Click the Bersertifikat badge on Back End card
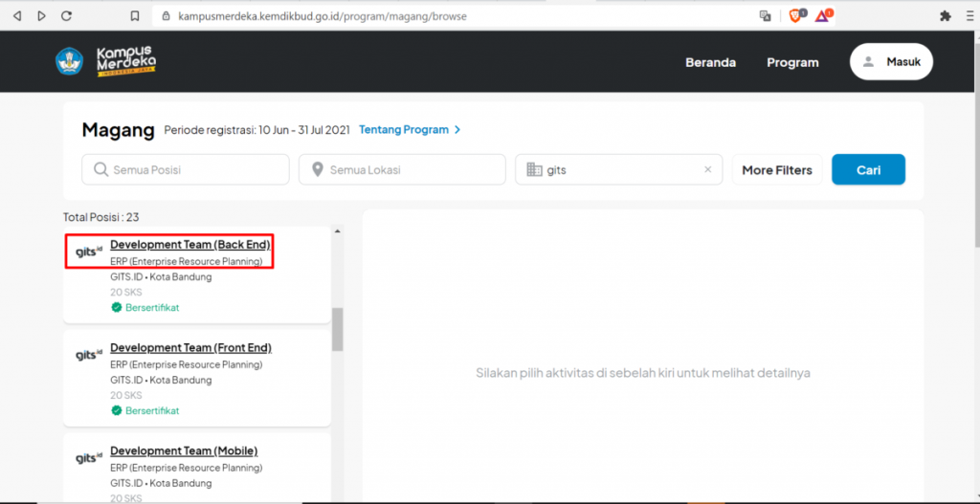 [145, 307]
